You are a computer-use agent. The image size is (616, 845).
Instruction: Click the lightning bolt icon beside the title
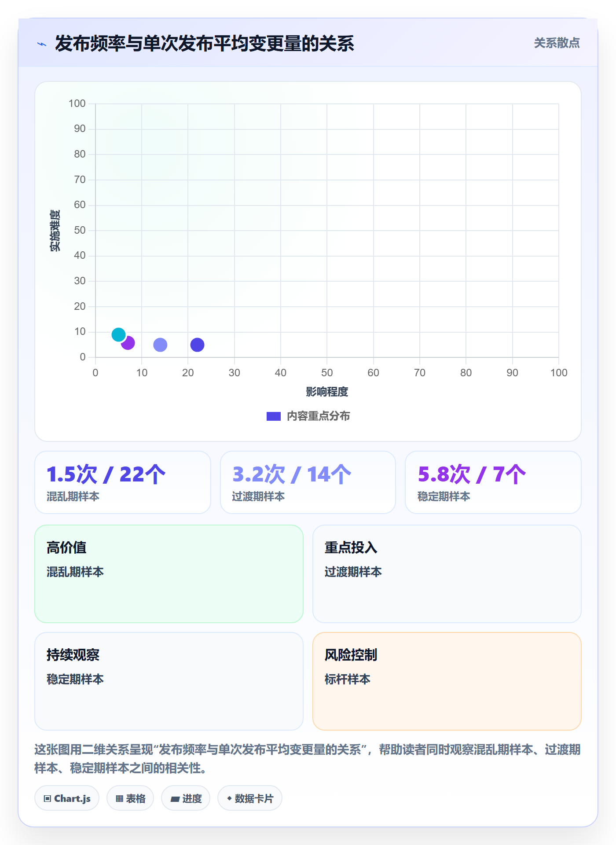[42, 44]
